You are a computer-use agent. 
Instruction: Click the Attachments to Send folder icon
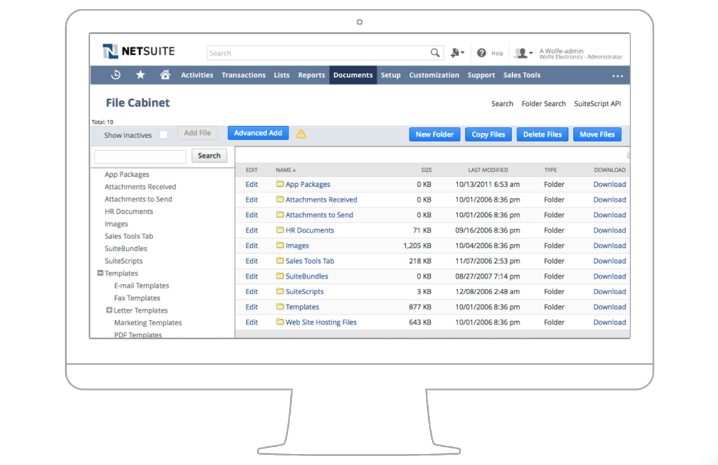(280, 214)
